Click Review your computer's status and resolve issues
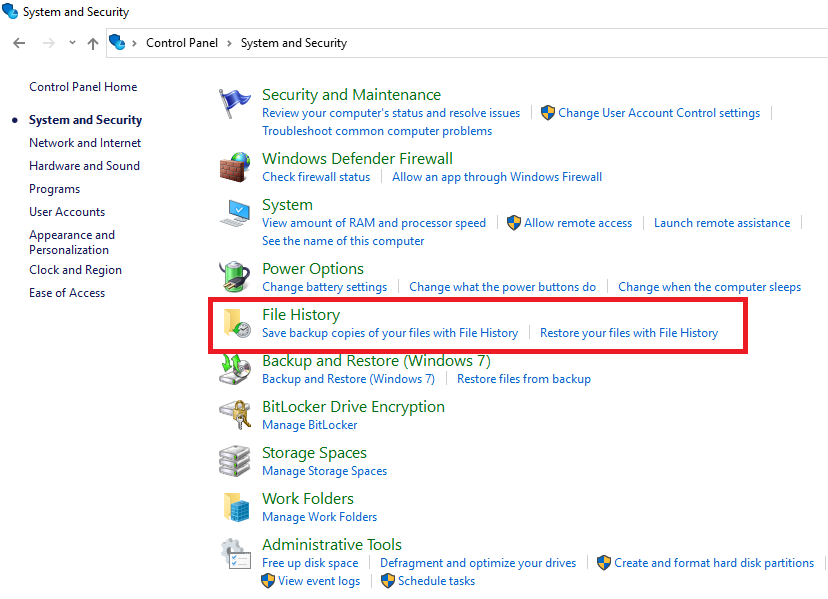Image resolution: width=828 pixels, height=599 pixels. pyautogui.click(x=391, y=113)
